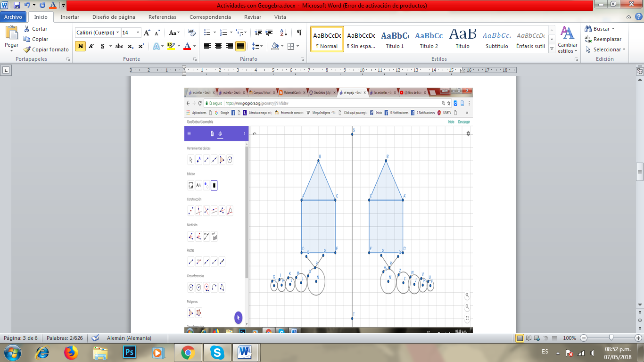The height and width of the screenshot is (362, 644).
Task: Toggle bold formatting with the N button
Action: [80, 46]
